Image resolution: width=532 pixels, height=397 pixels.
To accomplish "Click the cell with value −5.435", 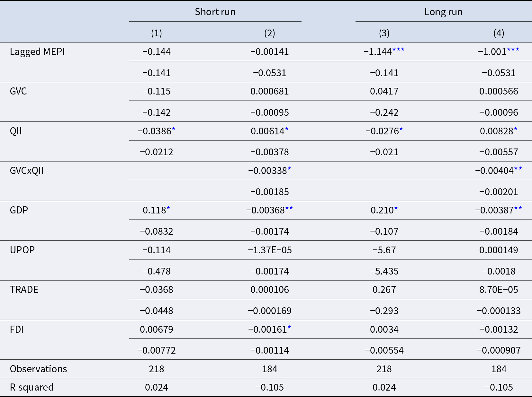I will click(384, 271).
